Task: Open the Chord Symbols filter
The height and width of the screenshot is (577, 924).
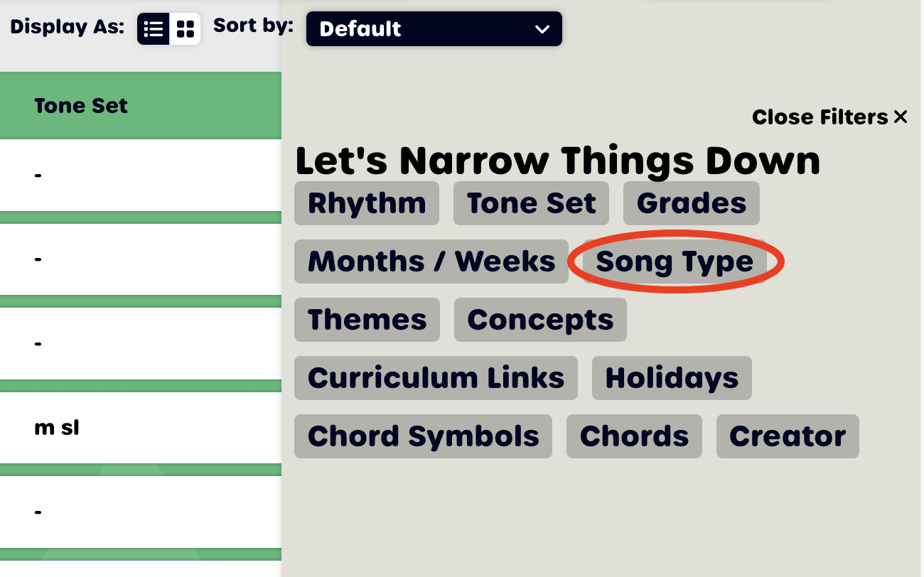Action: [423, 436]
